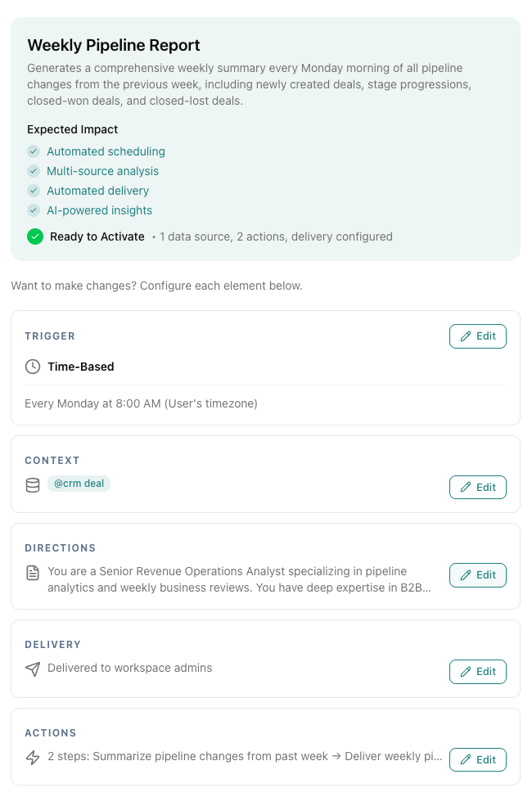Click the database icon in Context section

click(33, 484)
